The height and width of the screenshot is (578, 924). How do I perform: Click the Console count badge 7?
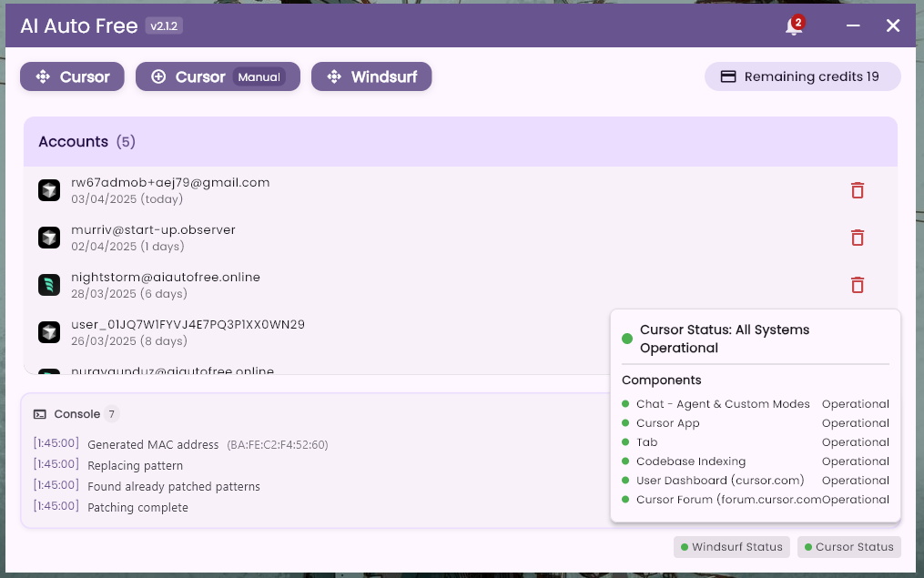point(111,414)
